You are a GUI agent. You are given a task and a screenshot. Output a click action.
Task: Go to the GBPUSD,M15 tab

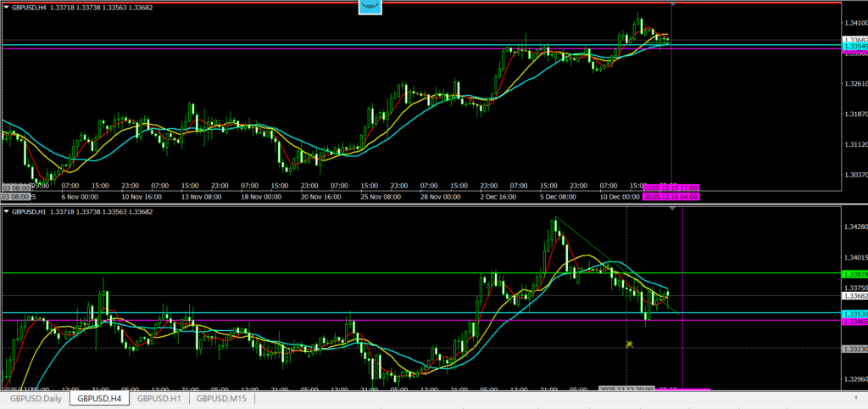click(220, 397)
